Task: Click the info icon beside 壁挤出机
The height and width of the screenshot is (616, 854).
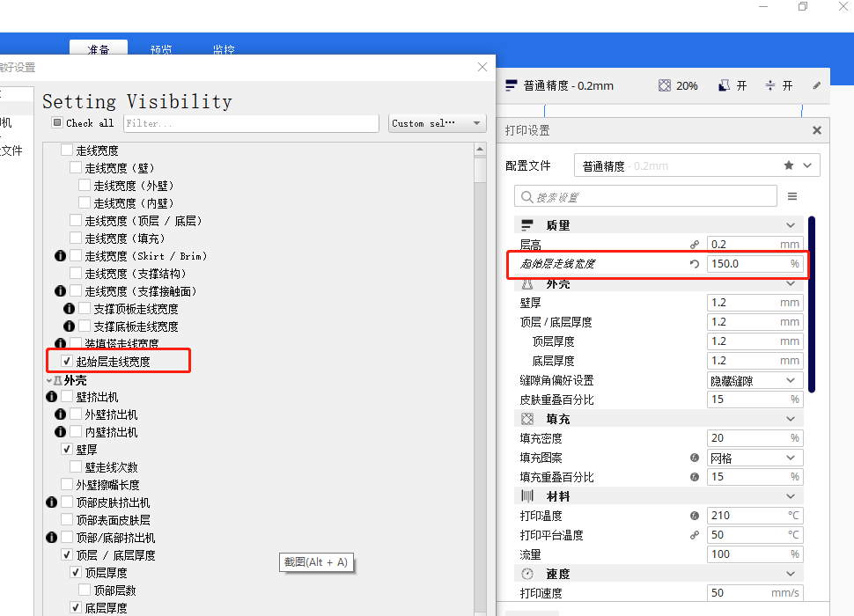Action: tap(52, 397)
